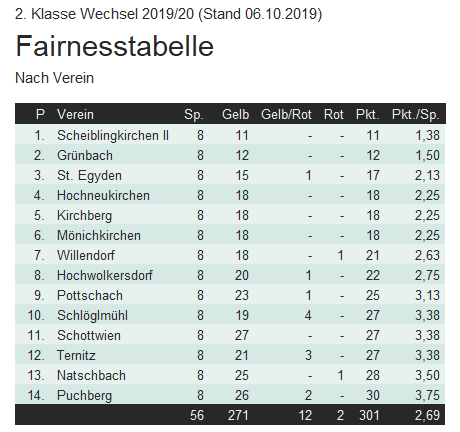Select the Mönichkirchen row
The width and height of the screenshot is (460, 432).
point(230,235)
